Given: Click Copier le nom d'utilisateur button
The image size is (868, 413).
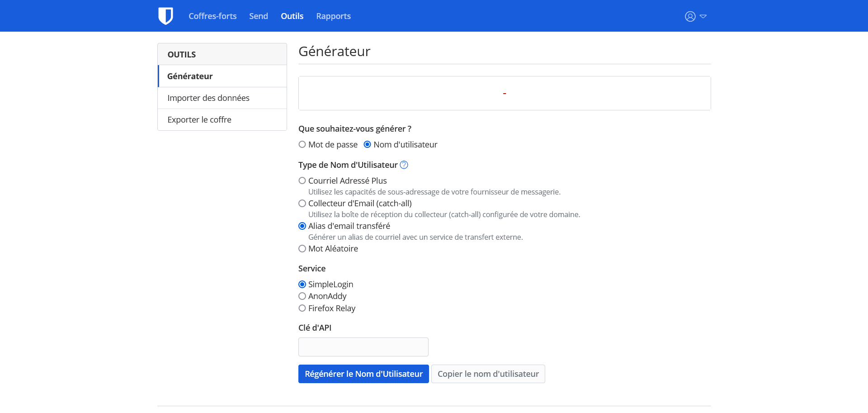Looking at the screenshot, I should pos(488,374).
